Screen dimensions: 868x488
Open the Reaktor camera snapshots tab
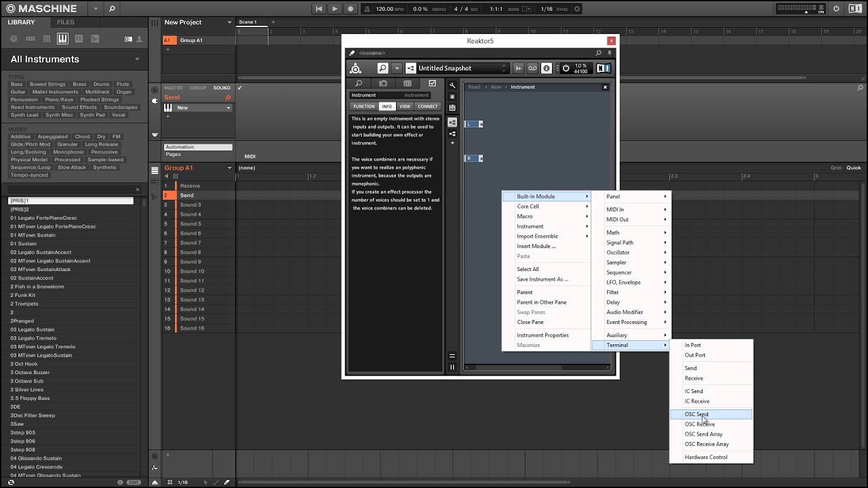click(x=383, y=83)
